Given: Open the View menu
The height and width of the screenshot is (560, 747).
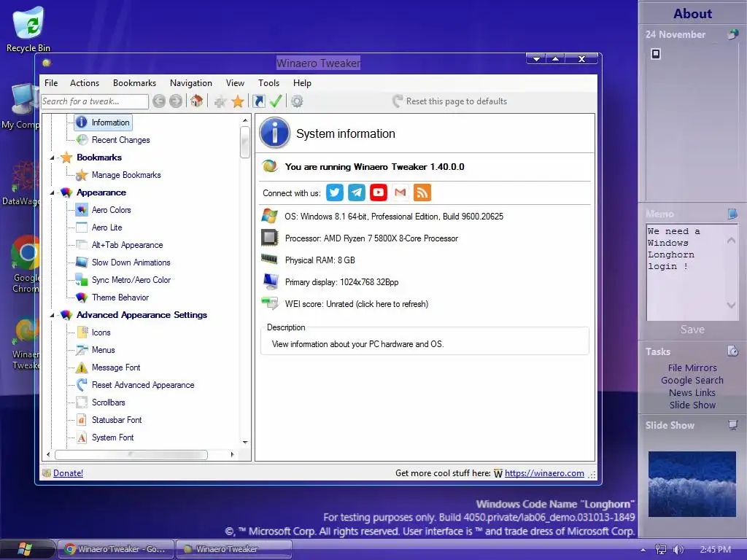Looking at the screenshot, I should coord(235,83).
